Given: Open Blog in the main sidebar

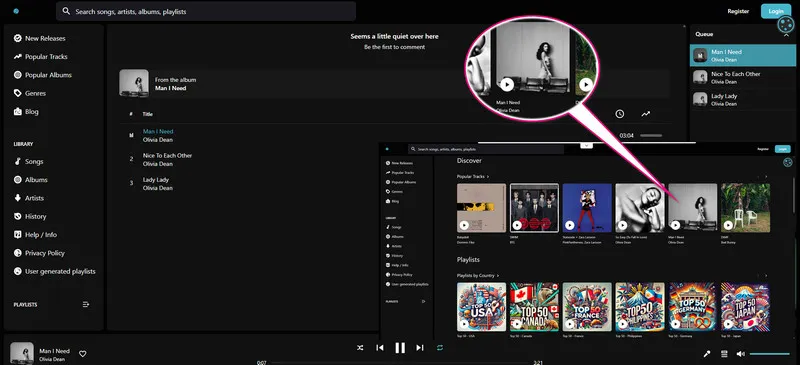Looking at the screenshot, I should point(26,111).
